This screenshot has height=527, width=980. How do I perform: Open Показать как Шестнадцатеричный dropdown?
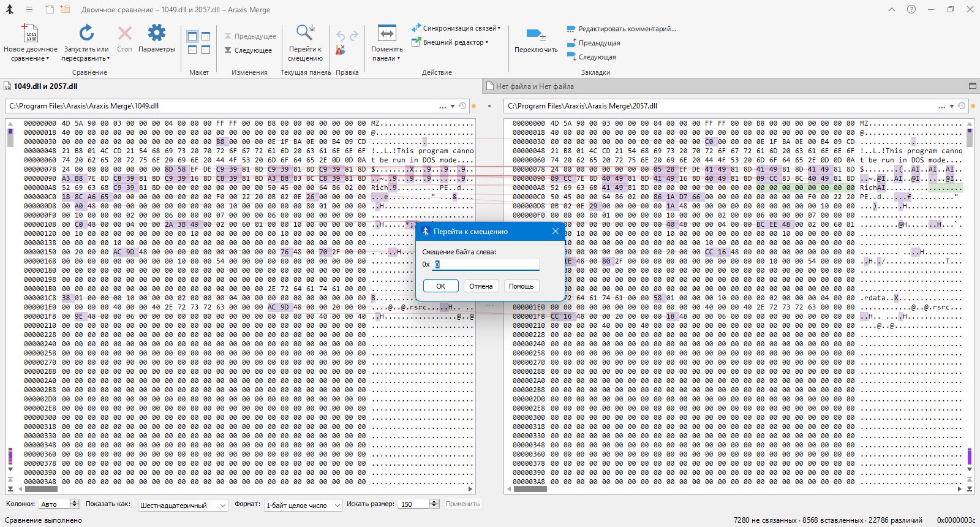(183, 505)
